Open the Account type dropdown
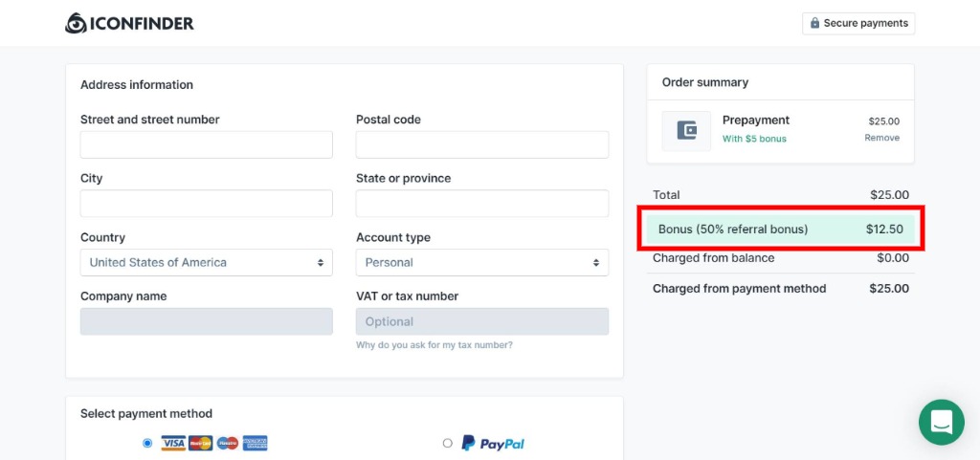This screenshot has height=460, width=980. (482, 262)
